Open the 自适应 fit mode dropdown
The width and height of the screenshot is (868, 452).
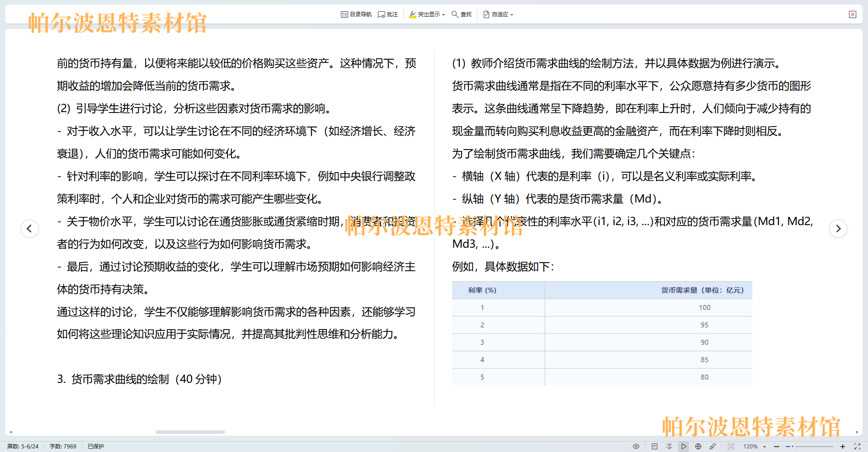(498, 14)
